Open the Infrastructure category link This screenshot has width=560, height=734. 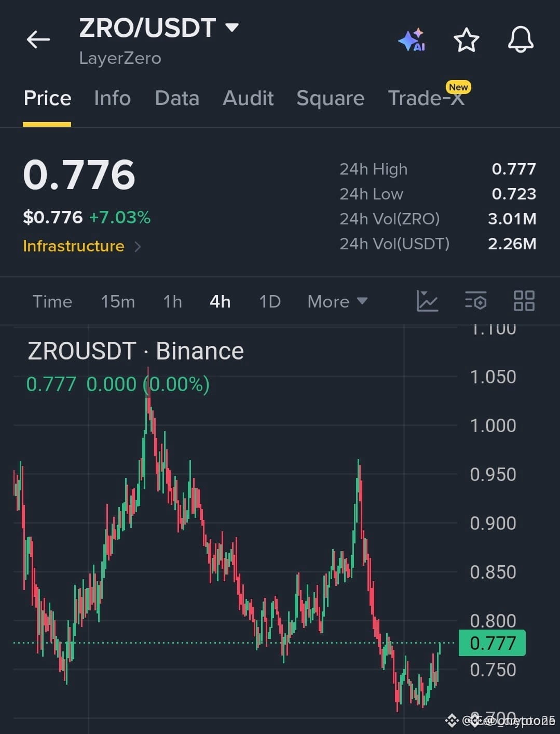(x=74, y=246)
